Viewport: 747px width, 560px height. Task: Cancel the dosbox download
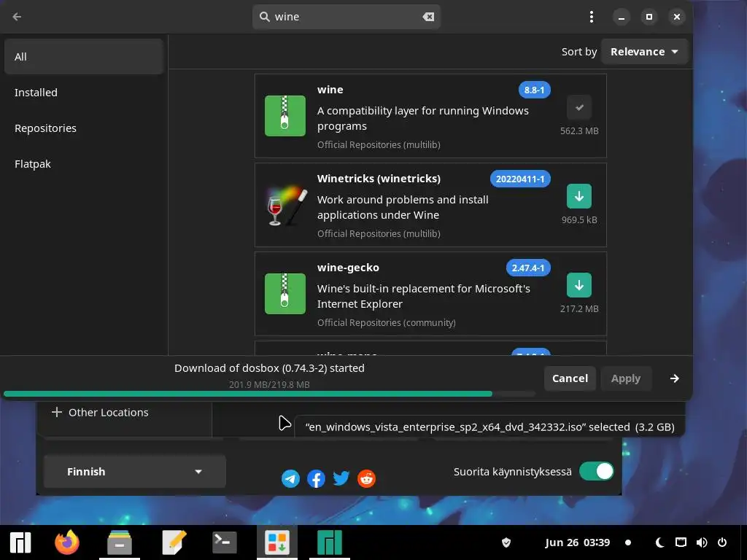click(570, 378)
